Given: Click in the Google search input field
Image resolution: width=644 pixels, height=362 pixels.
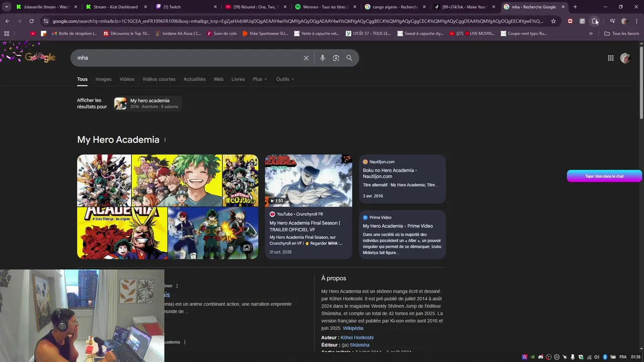Looking at the screenshot, I should pos(189,58).
